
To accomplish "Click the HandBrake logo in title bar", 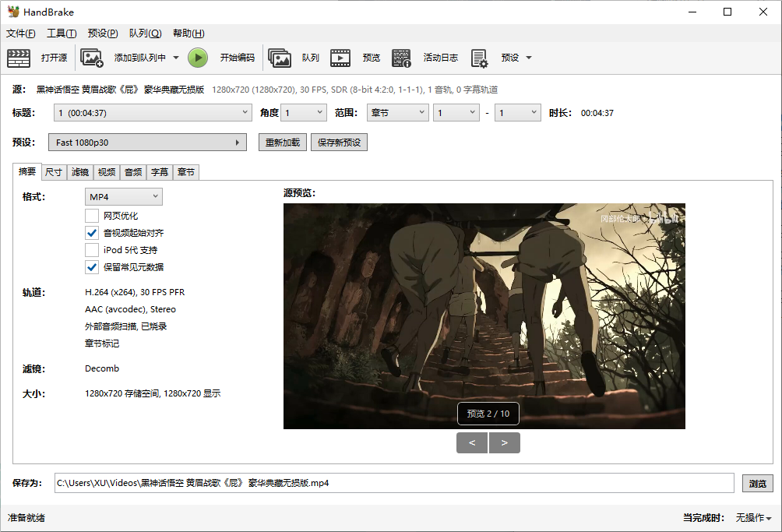I will tap(12, 12).
